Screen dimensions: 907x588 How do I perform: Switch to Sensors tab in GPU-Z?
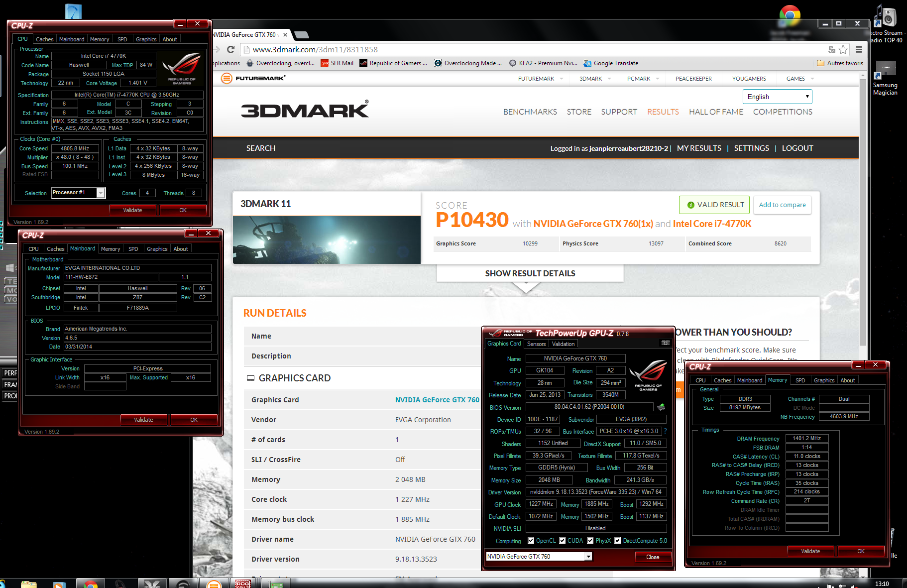click(536, 344)
